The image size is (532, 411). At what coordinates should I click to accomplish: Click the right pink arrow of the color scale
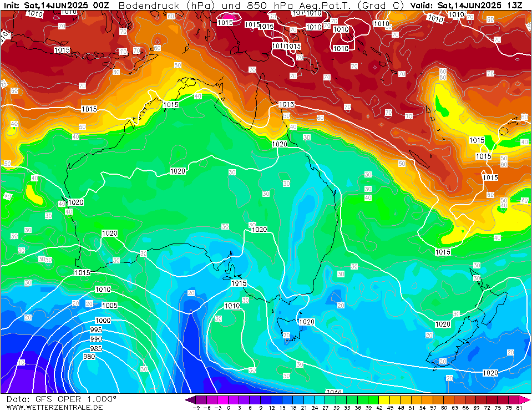525,400
